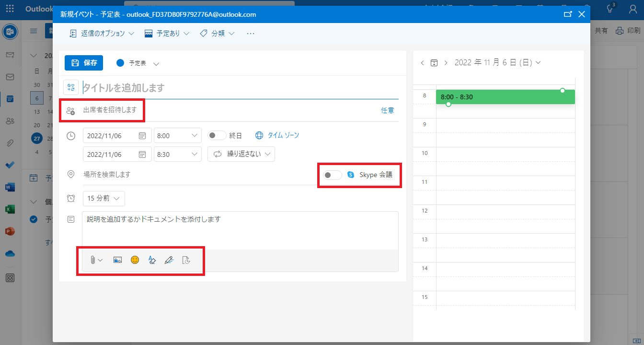Viewport: 644px width, 345px height.
Task: Go to today in the side calendar
Action: point(434,63)
